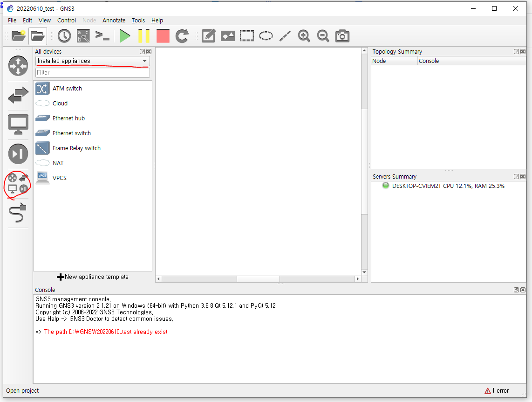Image resolution: width=532 pixels, height=402 pixels.
Task: Browse routers in the device sidebar
Action: pyautogui.click(x=18, y=66)
